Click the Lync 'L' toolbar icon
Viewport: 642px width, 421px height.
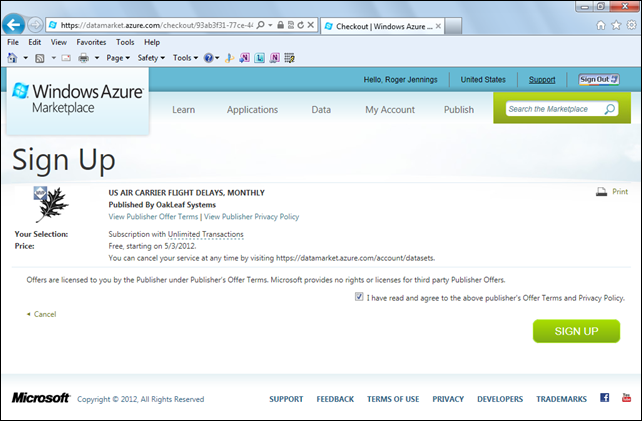click(260, 58)
